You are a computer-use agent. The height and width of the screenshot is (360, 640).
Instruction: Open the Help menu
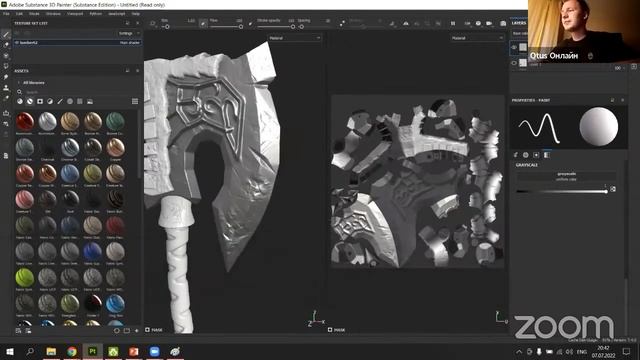(136, 13)
